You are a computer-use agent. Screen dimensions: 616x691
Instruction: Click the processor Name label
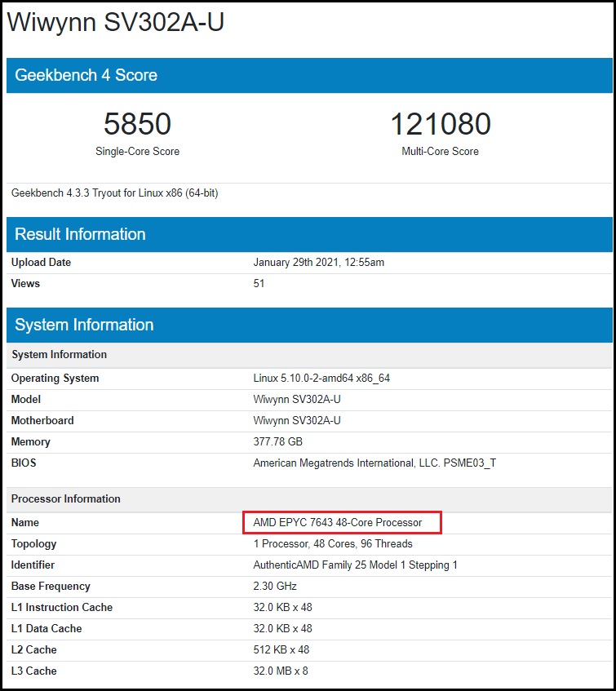coord(25,522)
